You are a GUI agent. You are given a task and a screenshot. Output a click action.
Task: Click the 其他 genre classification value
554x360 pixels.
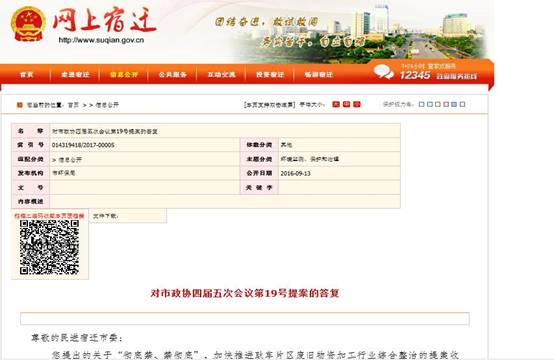(286, 145)
